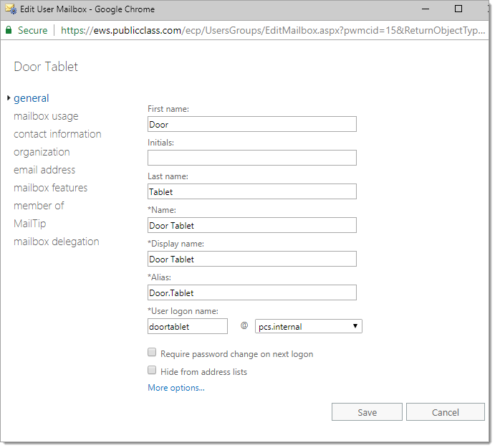Check Hide from address lists
This screenshot has width=495, height=448.
(x=152, y=371)
